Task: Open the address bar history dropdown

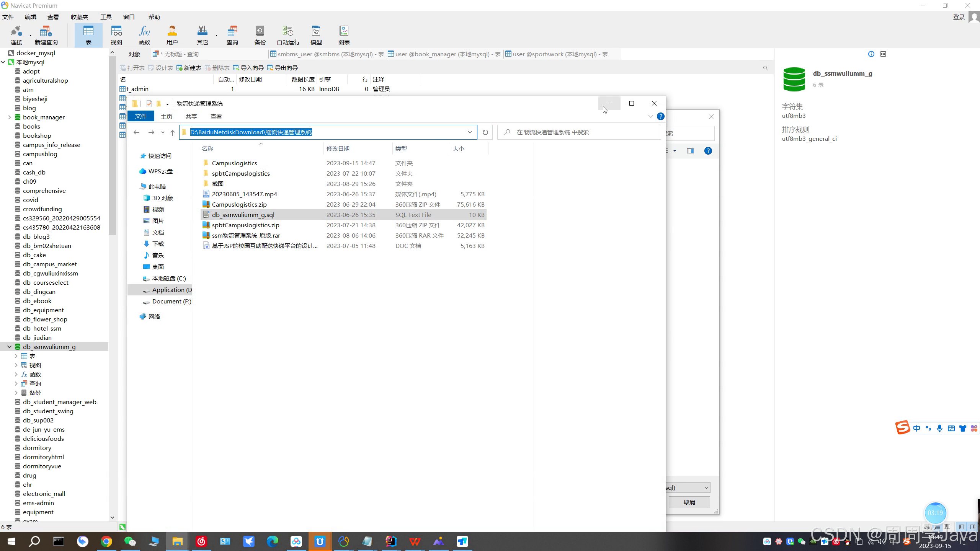Action: (x=470, y=132)
